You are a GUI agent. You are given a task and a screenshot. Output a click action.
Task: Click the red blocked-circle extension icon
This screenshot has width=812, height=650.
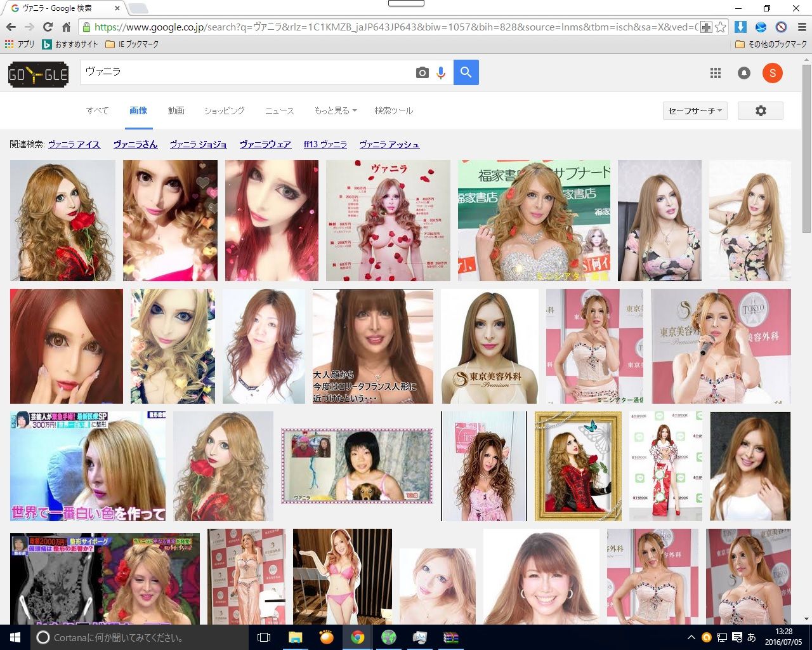tap(781, 27)
